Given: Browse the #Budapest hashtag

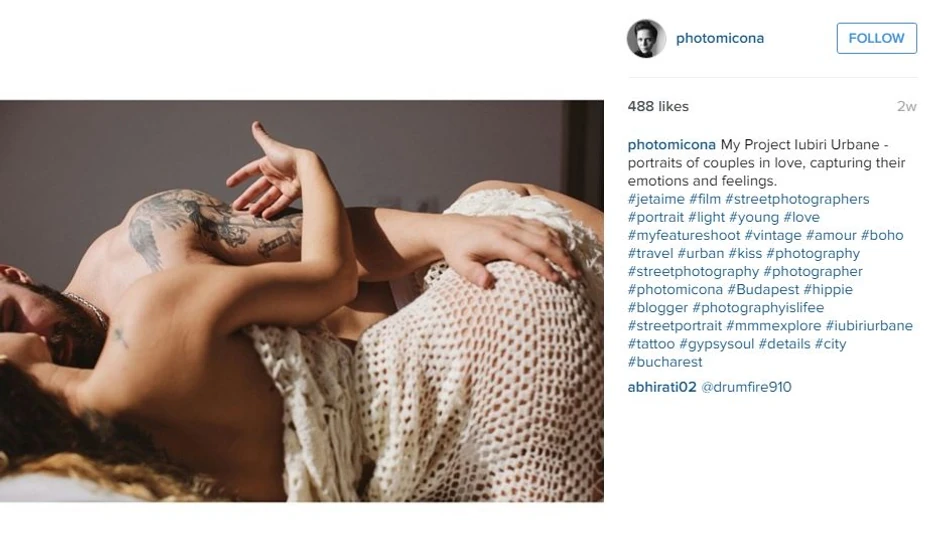Looking at the screenshot, I should (x=763, y=290).
